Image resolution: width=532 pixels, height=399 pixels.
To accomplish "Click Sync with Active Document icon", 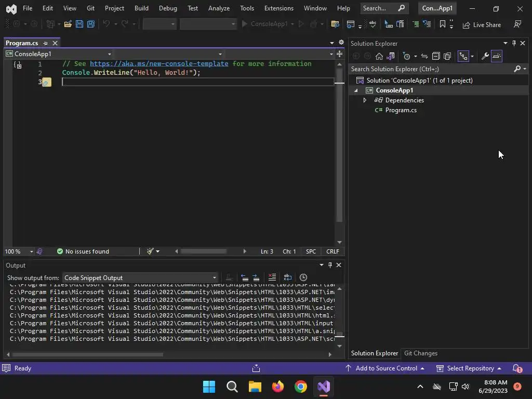I will tap(424, 56).
